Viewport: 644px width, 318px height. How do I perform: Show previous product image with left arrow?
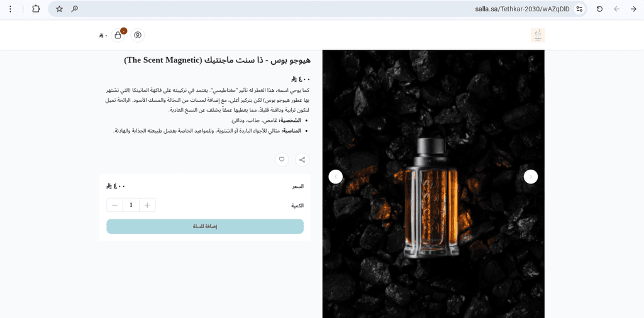tap(336, 177)
